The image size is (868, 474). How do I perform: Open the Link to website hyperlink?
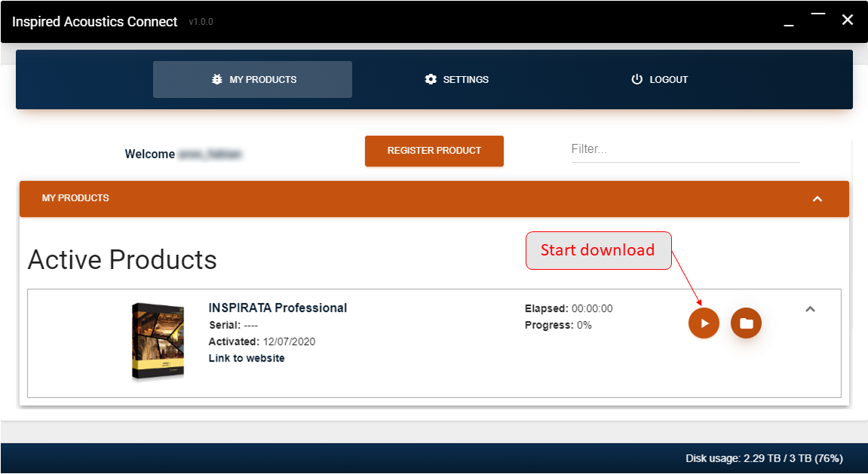tap(247, 359)
